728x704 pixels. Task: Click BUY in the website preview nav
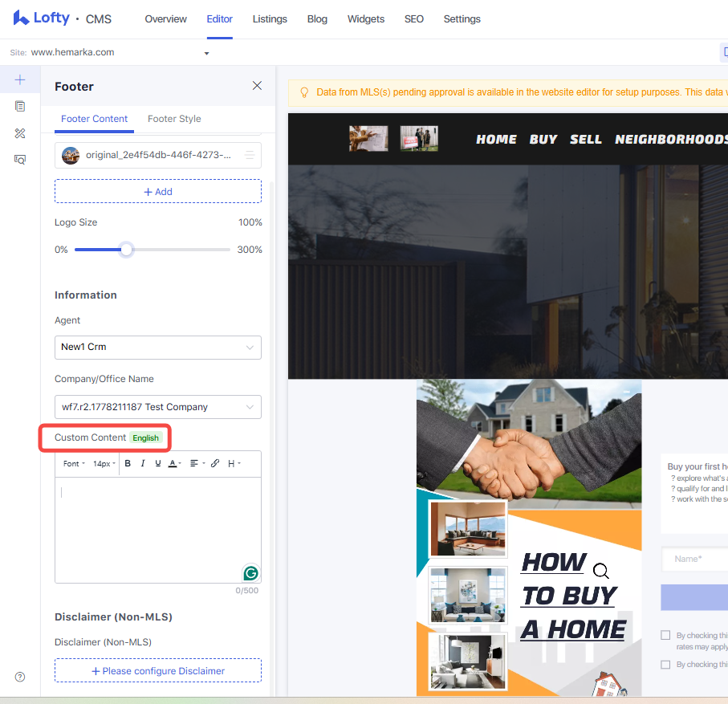[x=543, y=140]
